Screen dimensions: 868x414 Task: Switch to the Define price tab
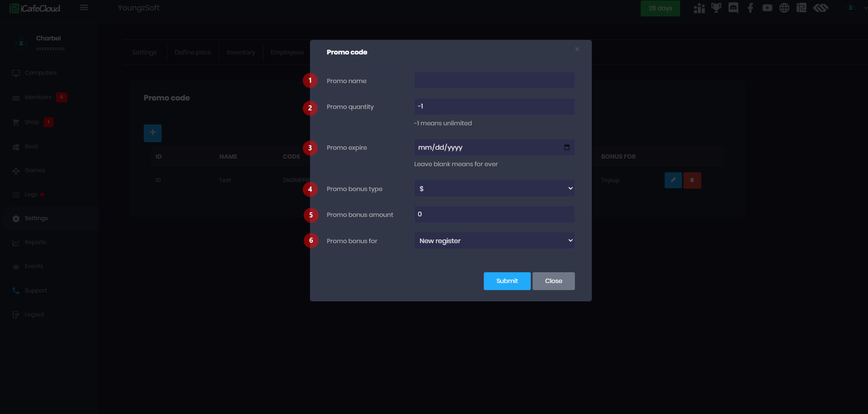click(193, 52)
